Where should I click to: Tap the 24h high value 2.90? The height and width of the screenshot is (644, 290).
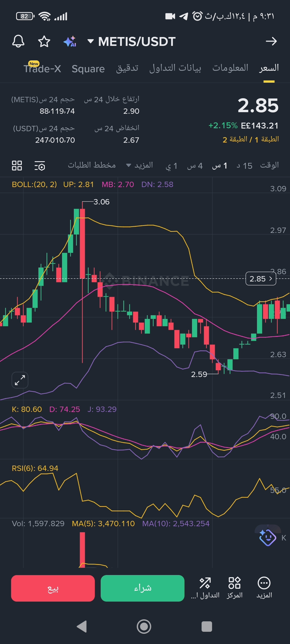(131, 111)
